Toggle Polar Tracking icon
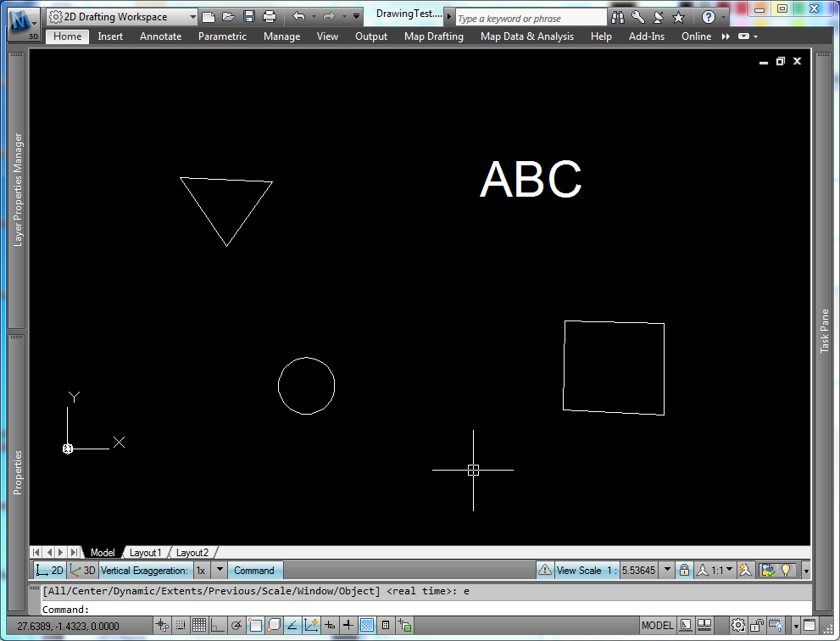 236,625
